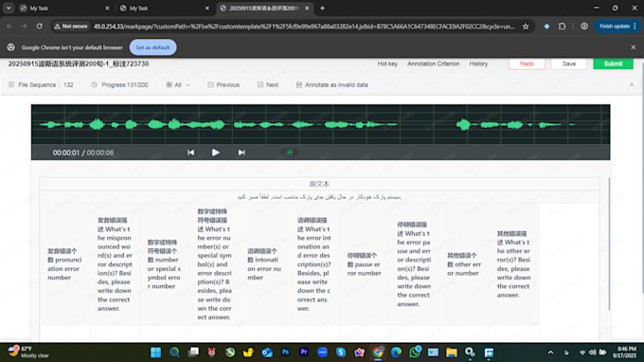This screenshot has height=362, width=644.
Task: Submit the annotation task
Action: point(613,63)
